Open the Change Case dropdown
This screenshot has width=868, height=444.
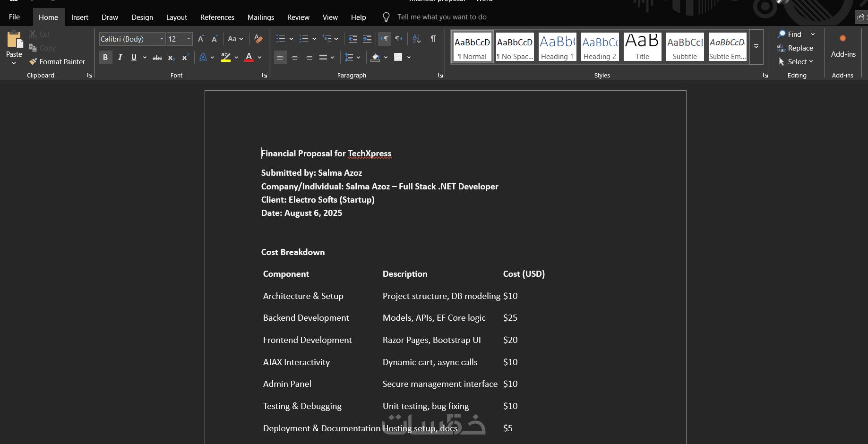tap(235, 39)
